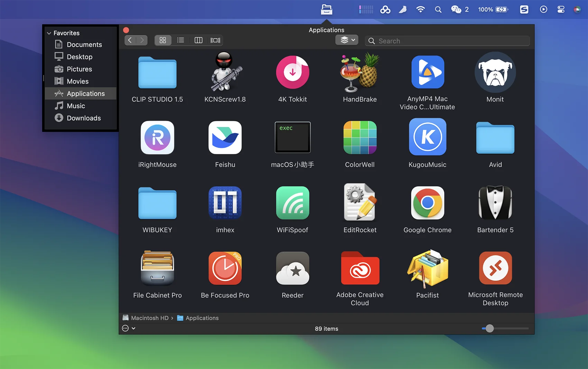Viewport: 588px width, 369px height.
Task: Open Downloads from the sidebar
Action: pyautogui.click(x=81, y=118)
